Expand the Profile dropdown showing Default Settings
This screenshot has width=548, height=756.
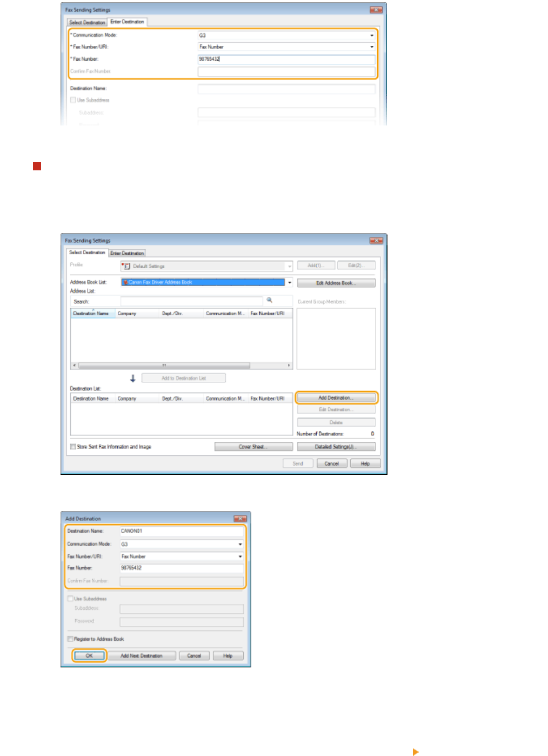point(290,266)
